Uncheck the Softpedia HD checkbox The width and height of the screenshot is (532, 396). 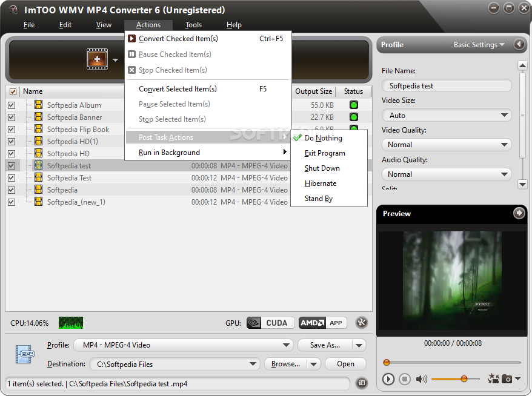point(11,154)
